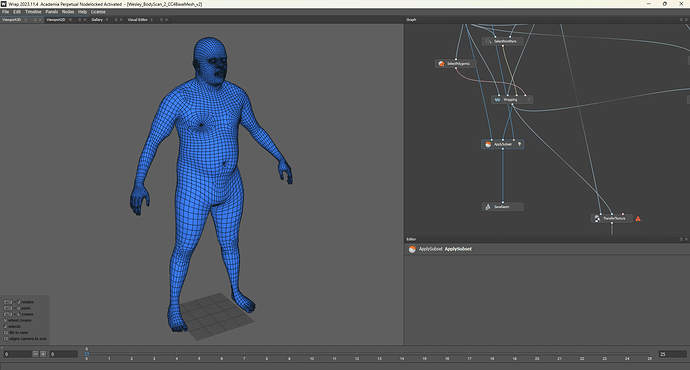Screen dimensions: 690x370
Task: Open the Nodes menu
Action: 68,12
